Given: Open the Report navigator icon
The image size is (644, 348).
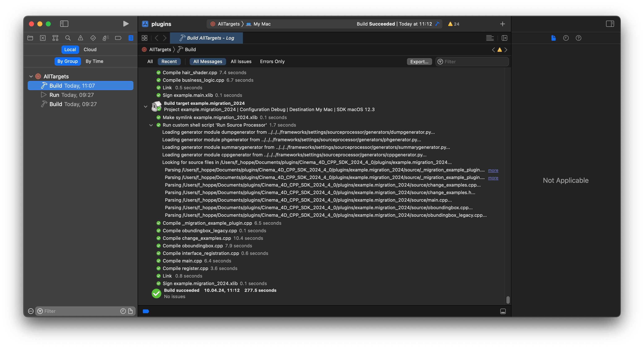Looking at the screenshot, I should (x=131, y=38).
